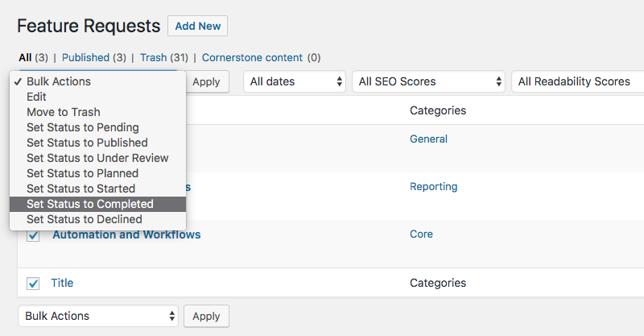Open the bottom Bulk Actions dropdown
Image resolution: width=644 pixels, height=336 pixels.
[98, 316]
